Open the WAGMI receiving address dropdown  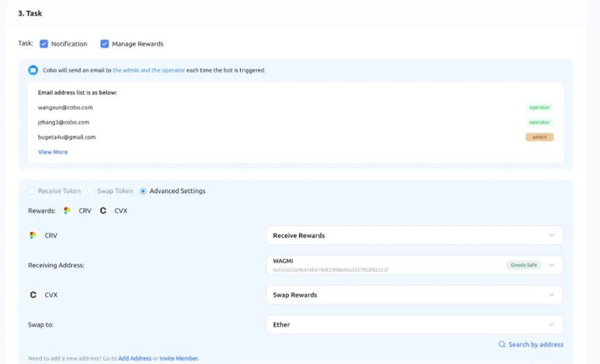point(551,265)
